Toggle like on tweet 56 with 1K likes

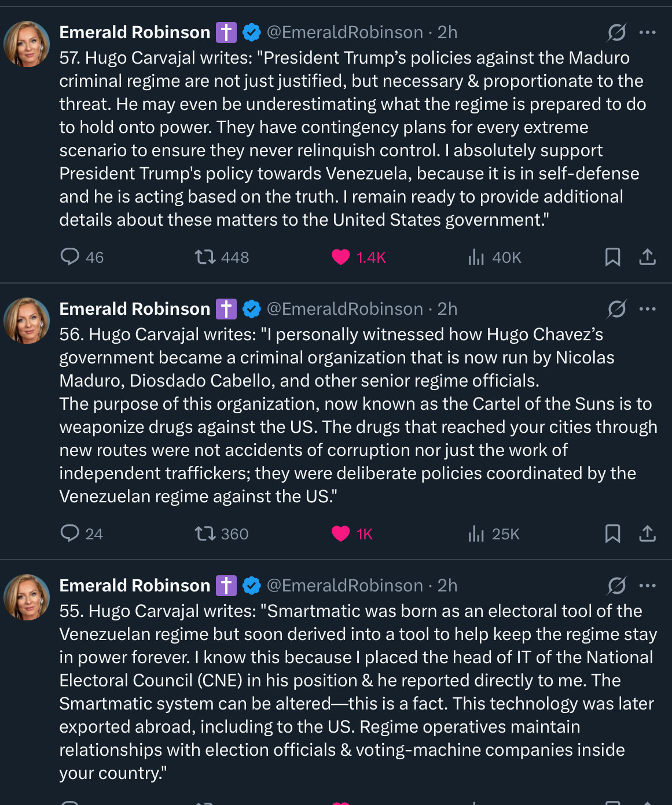tap(341, 533)
